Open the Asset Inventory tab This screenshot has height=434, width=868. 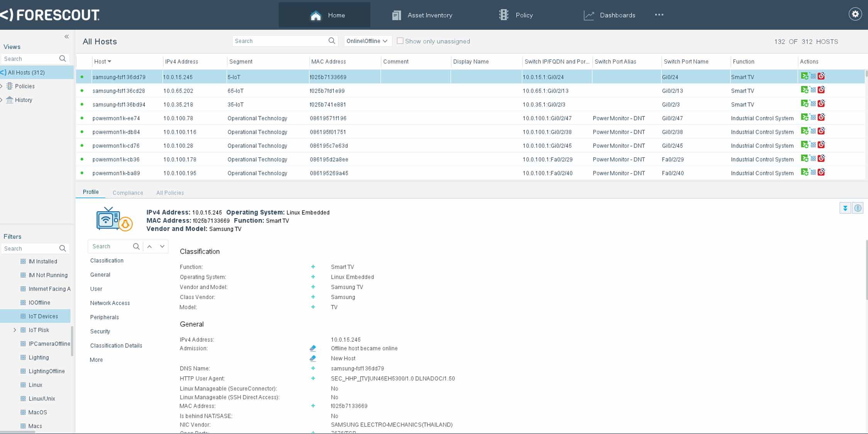coord(422,15)
